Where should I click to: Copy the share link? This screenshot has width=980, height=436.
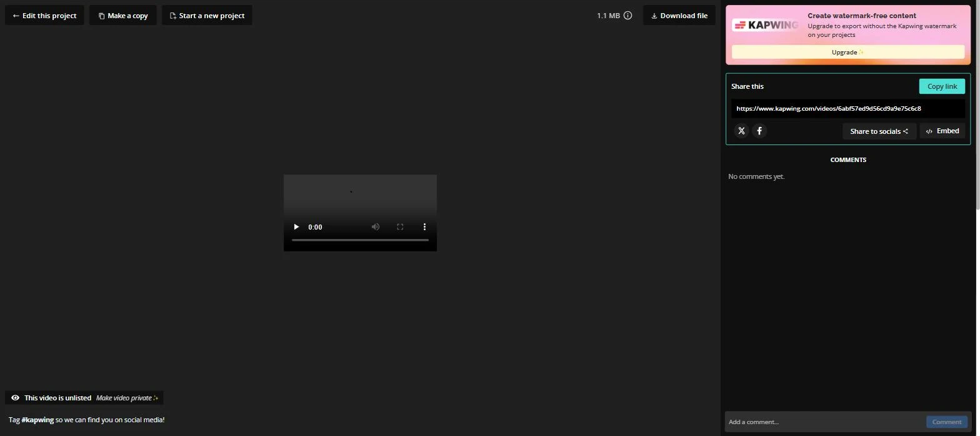pyautogui.click(x=942, y=86)
